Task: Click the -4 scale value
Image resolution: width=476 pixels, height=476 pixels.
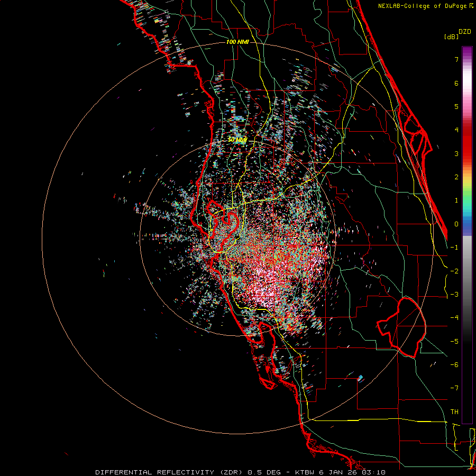Action: point(454,318)
